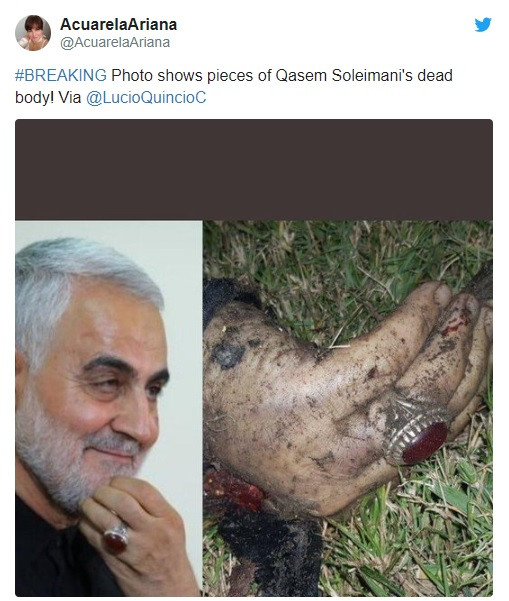The image size is (509, 601).
Task: Click the gray @AcuarelaAriana handle
Action: (115, 43)
